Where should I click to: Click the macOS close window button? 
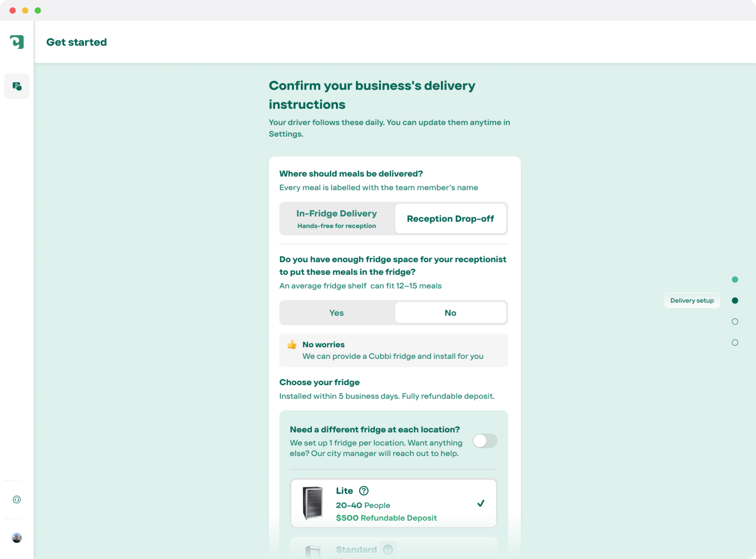coord(13,11)
